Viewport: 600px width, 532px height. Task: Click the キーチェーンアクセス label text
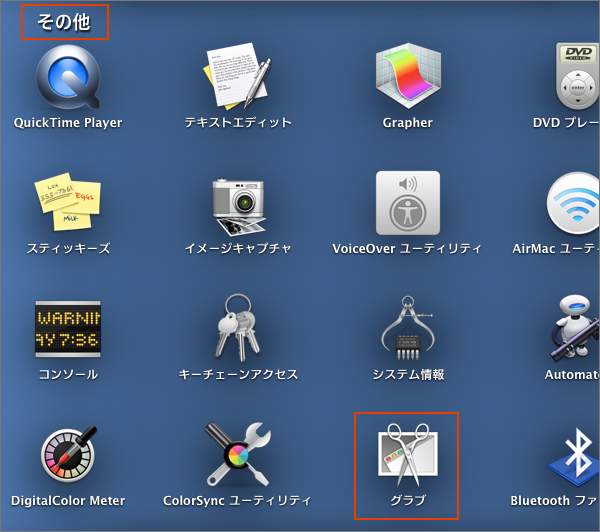tap(238, 374)
